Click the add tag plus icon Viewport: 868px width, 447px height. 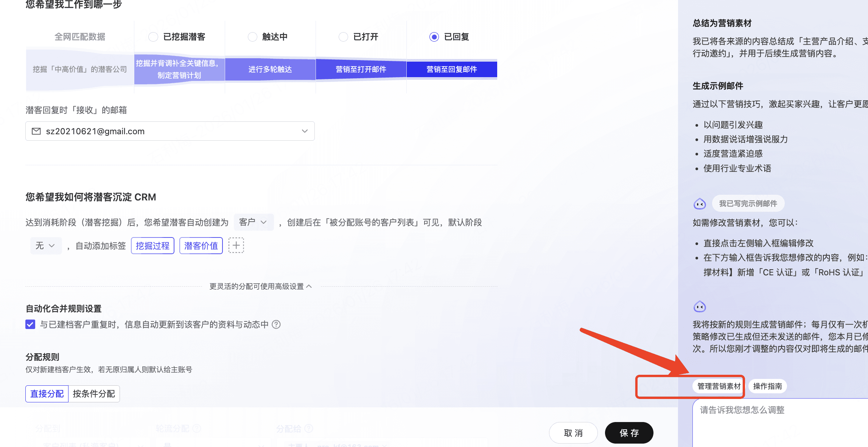point(236,245)
